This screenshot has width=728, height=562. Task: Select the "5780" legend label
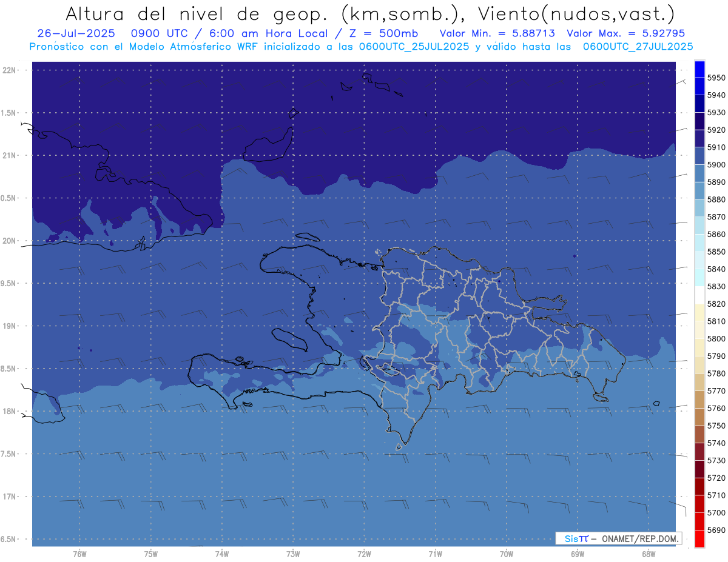pyautogui.click(x=716, y=373)
